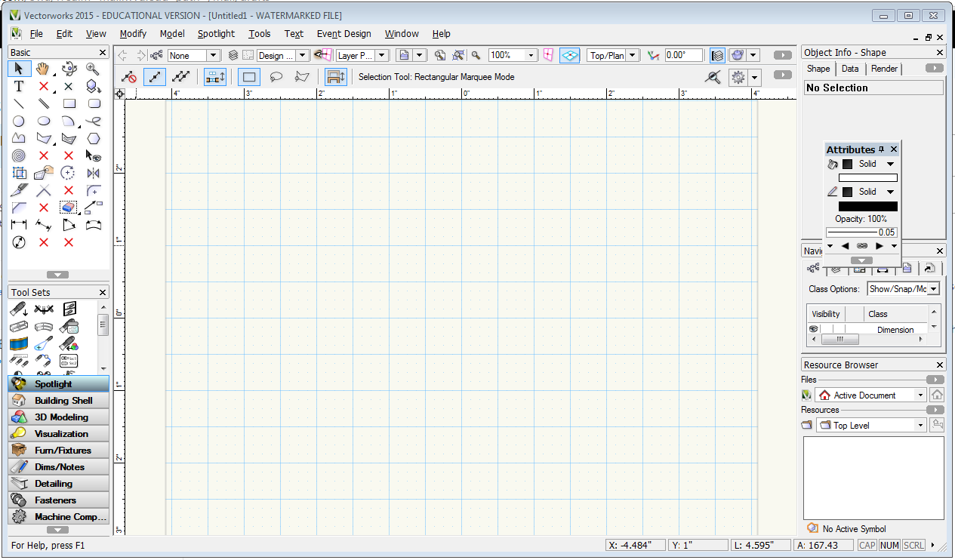Activate the Mirror tool

click(x=94, y=173)
